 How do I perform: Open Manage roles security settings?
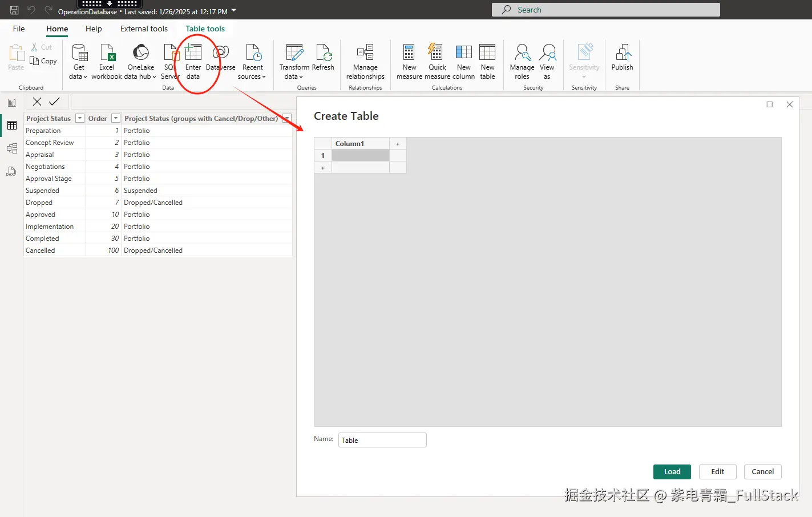(x=522, y=61)
